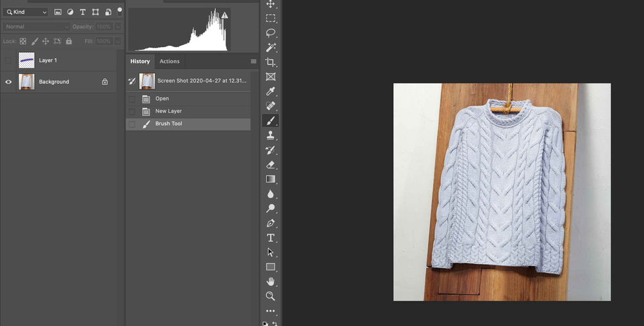Select the Hand tool
This screenshot has width=644, height=326.
tap(270, 281)
